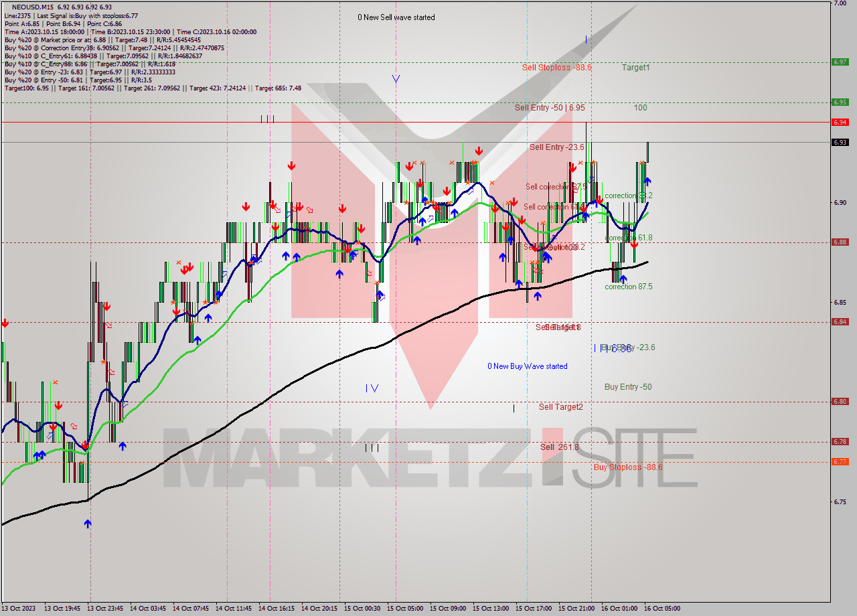857x616 pixels.
Task: Click the orange 6.77 price tag
Action: pos(840,461)
